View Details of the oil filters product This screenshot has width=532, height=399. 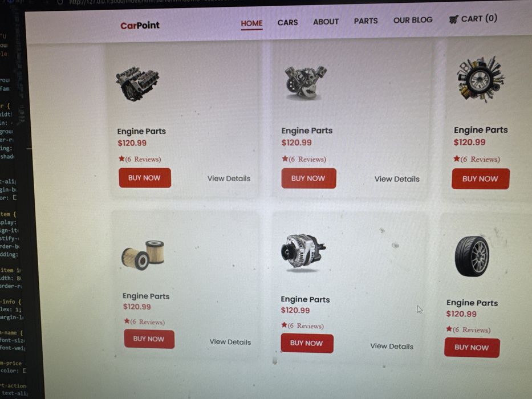(230, 341)
